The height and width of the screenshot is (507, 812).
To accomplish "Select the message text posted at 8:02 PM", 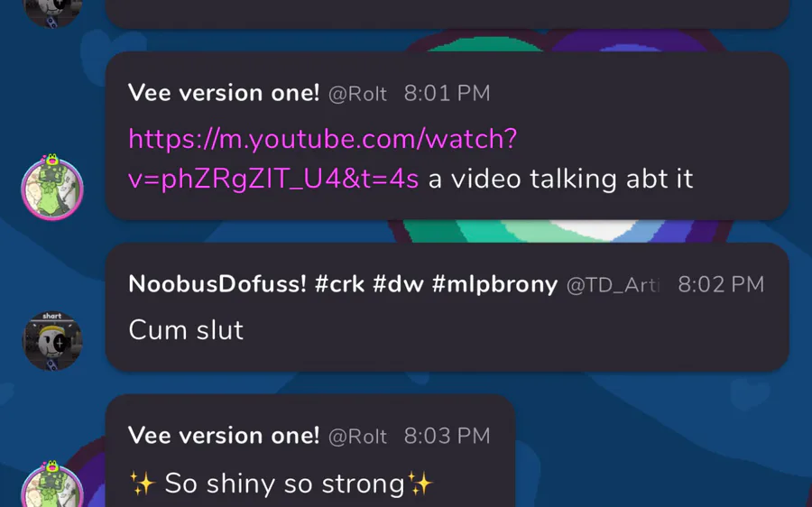I will [186, 330].
